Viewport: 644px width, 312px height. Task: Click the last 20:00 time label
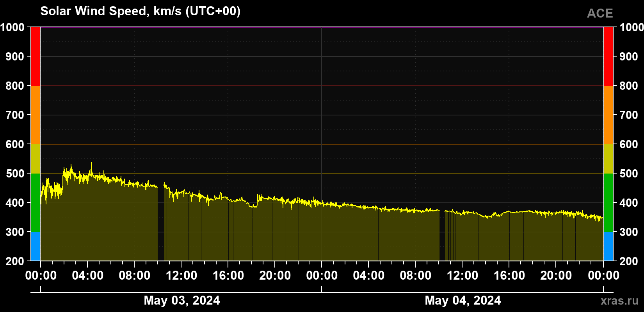556,276
